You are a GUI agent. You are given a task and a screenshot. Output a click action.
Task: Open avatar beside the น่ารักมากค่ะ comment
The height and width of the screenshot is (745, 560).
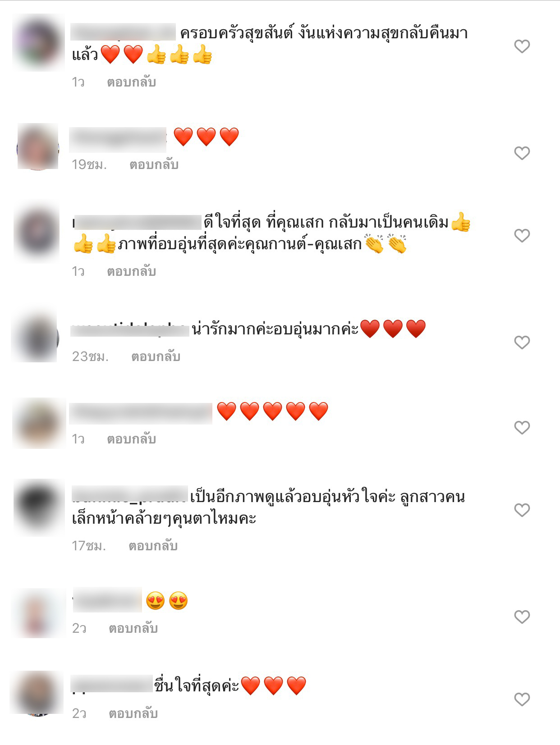35,337
